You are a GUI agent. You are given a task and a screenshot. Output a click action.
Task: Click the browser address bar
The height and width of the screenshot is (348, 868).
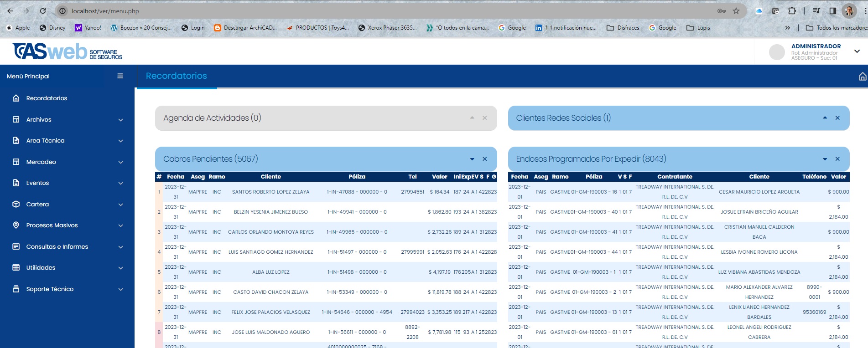tap(365, 11)
